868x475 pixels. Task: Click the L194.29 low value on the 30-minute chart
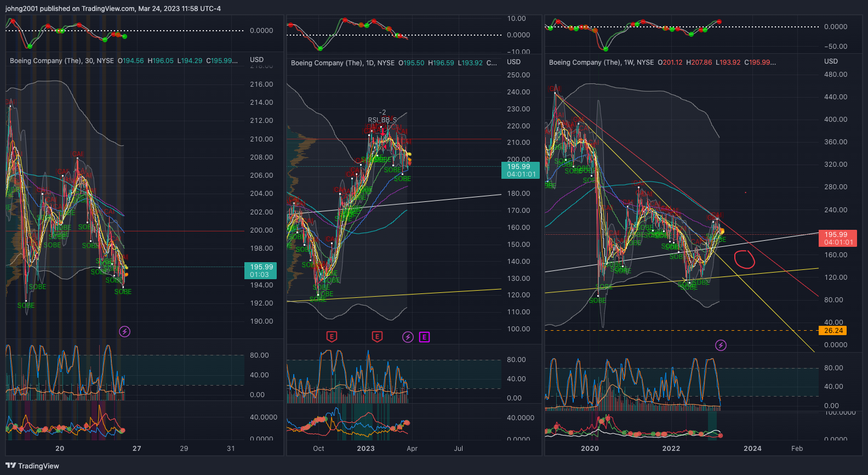coord(190,61)
